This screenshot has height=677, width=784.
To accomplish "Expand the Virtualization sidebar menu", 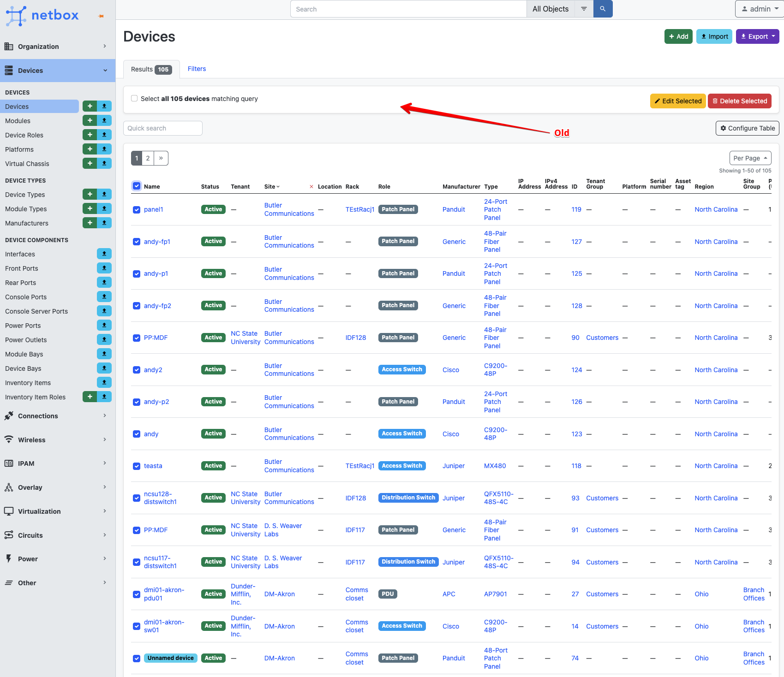I will click(x=58, y=511).
